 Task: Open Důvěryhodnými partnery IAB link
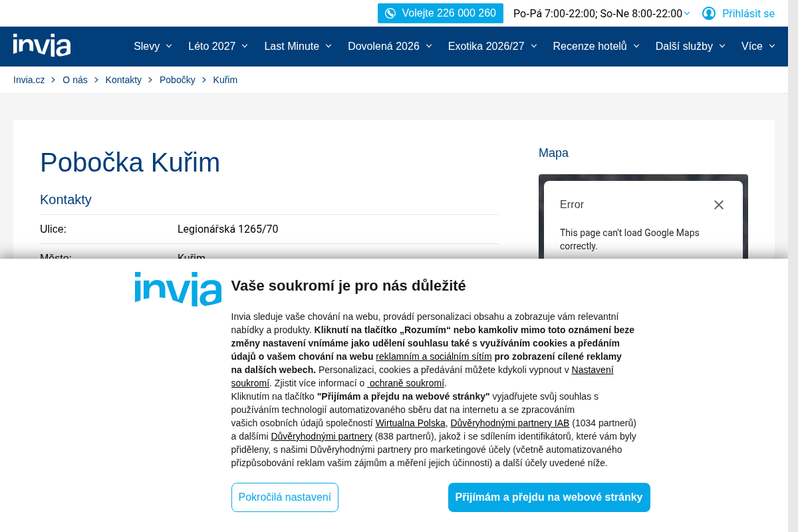pyautogui.click(x=510, y=423)
